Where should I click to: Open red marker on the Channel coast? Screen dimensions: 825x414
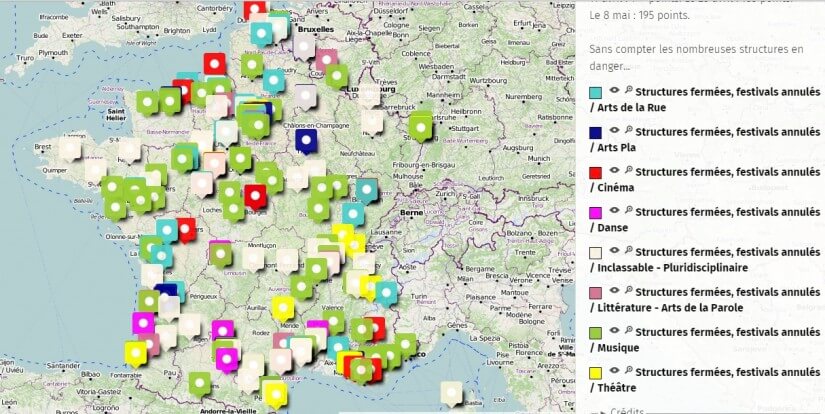pos(215,65)
